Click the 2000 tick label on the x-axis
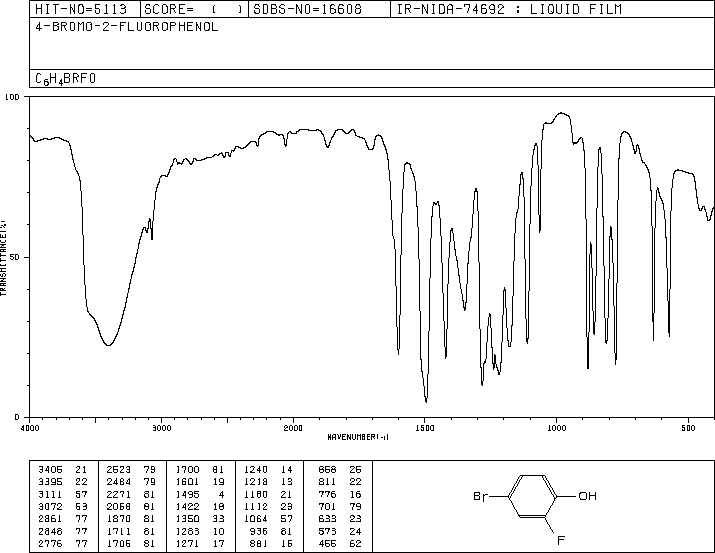 [293, 428]
